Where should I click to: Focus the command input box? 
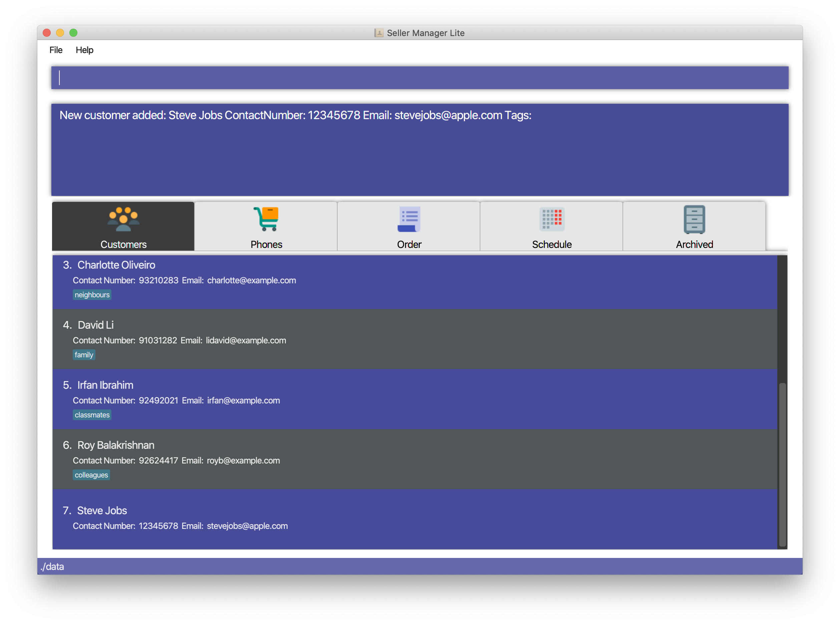[419, 78]
